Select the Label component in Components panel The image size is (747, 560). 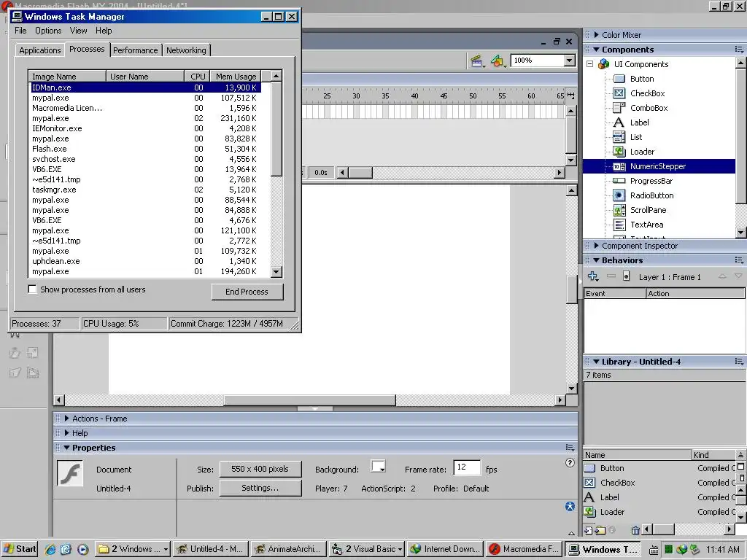pos(639,122)
